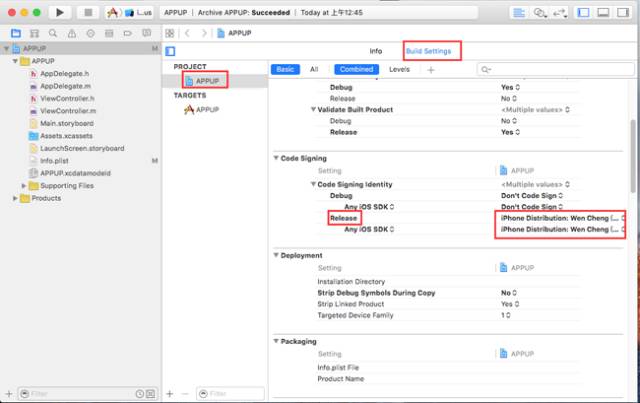The height and width of the screenshot is (403, 640).
Task: Collapse the Deployment section
Action: [x=276, y=255]
